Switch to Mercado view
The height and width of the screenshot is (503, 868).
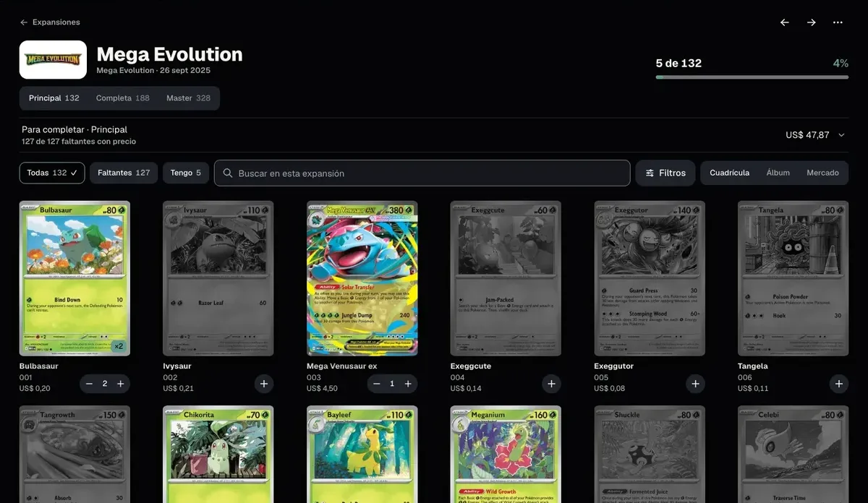(823, 173)
